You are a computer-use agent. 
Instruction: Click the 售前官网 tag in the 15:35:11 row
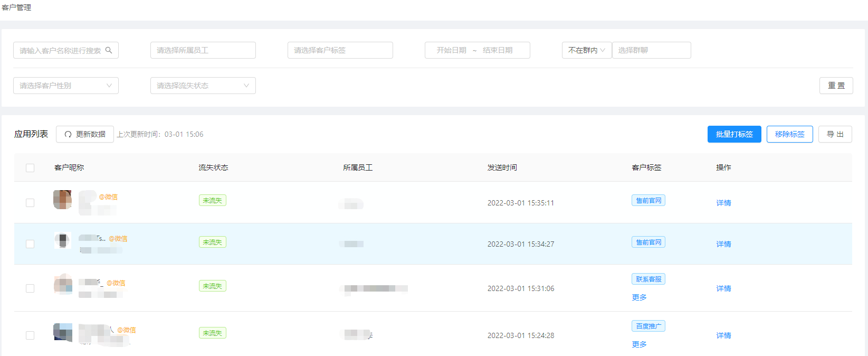click(648, 200)
